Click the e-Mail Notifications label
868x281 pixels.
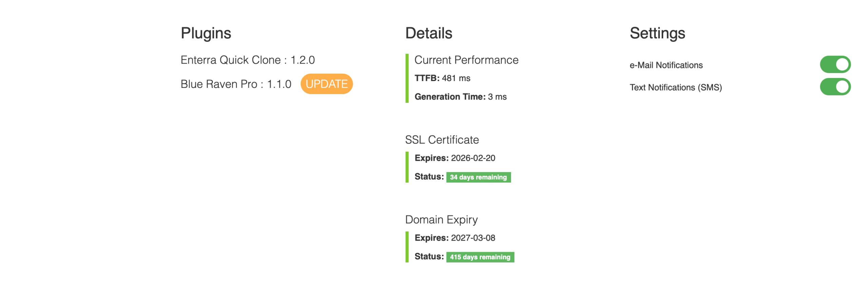point(666,65)
